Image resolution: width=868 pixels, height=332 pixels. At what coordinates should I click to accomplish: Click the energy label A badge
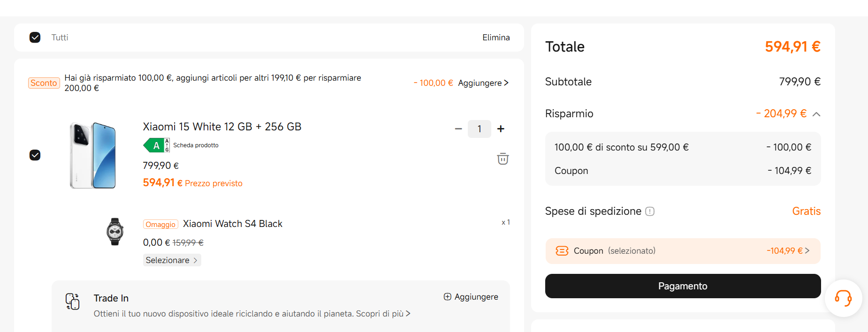(x=156, y=145)
